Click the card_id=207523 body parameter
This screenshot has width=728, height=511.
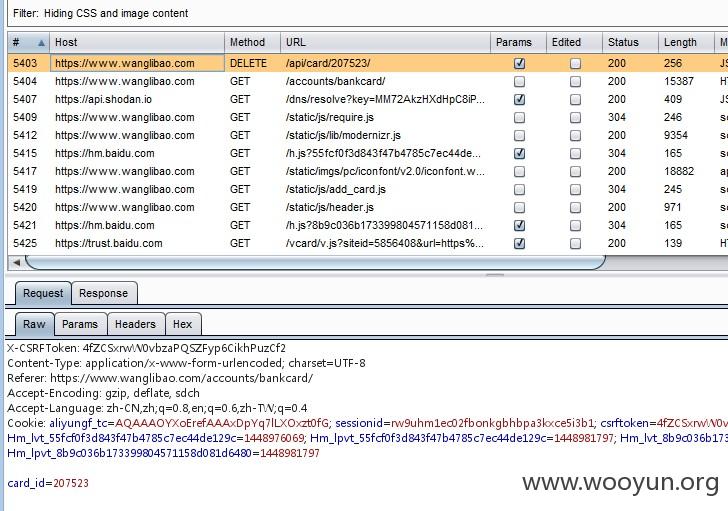tap(48, 483)
